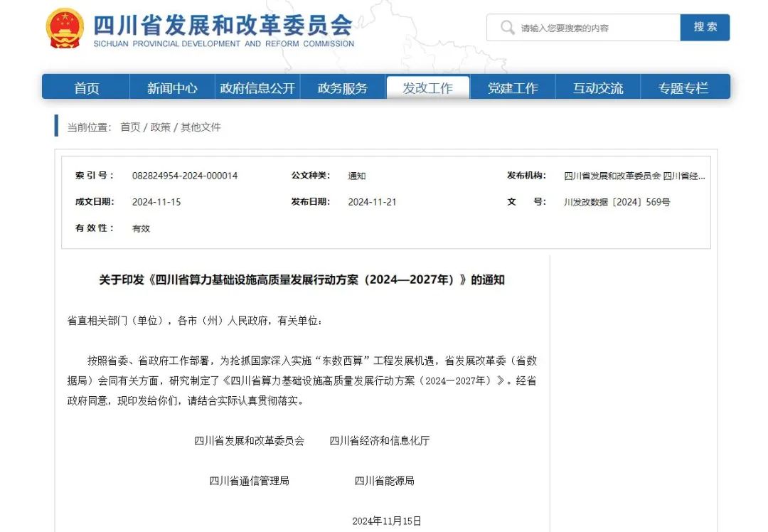
Task: Open the 新闻中心 navigation tab
Action: click(x=172, y=87)
